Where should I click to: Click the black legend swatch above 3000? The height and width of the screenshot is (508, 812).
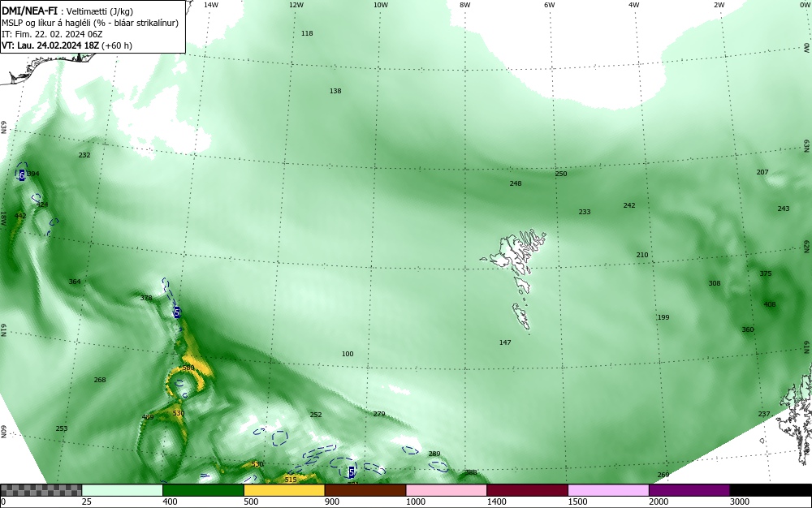[771, 490]
